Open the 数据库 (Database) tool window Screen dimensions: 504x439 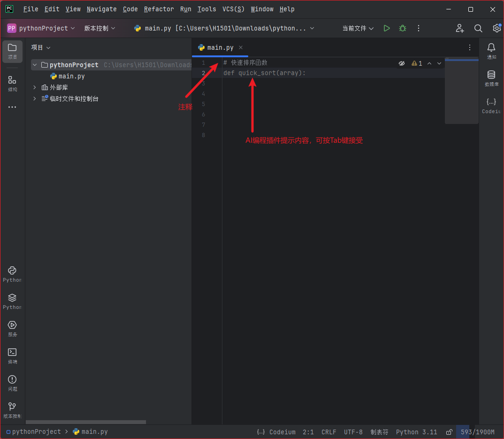pyautogui.click(x=491, y=75)
